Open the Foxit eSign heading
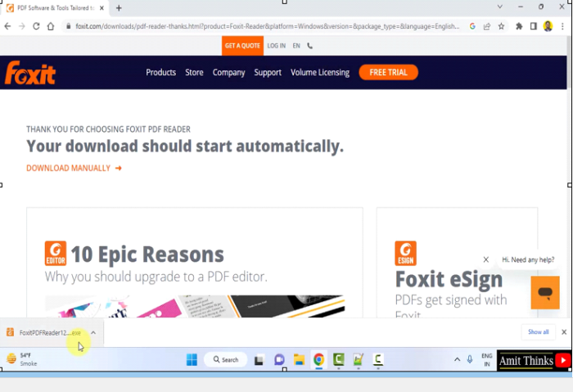The height and width of the screenshot is (392, 573). (x=449, y=280)
